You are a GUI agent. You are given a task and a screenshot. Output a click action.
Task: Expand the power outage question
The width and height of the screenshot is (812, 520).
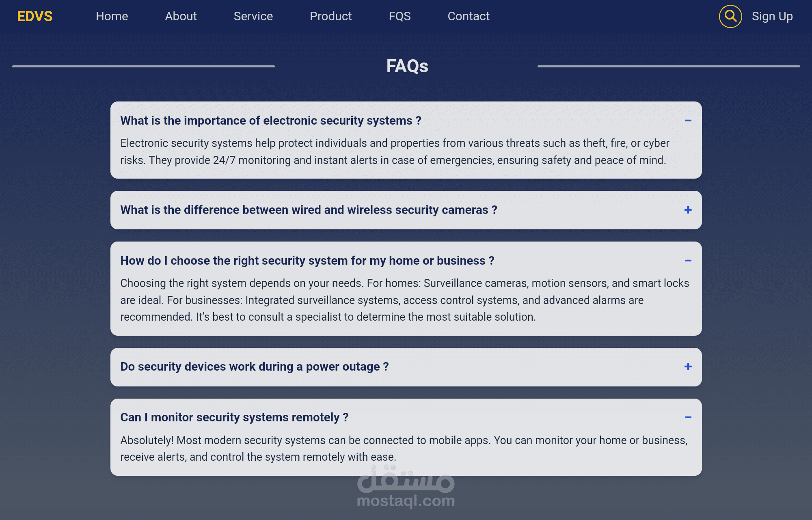254,367
